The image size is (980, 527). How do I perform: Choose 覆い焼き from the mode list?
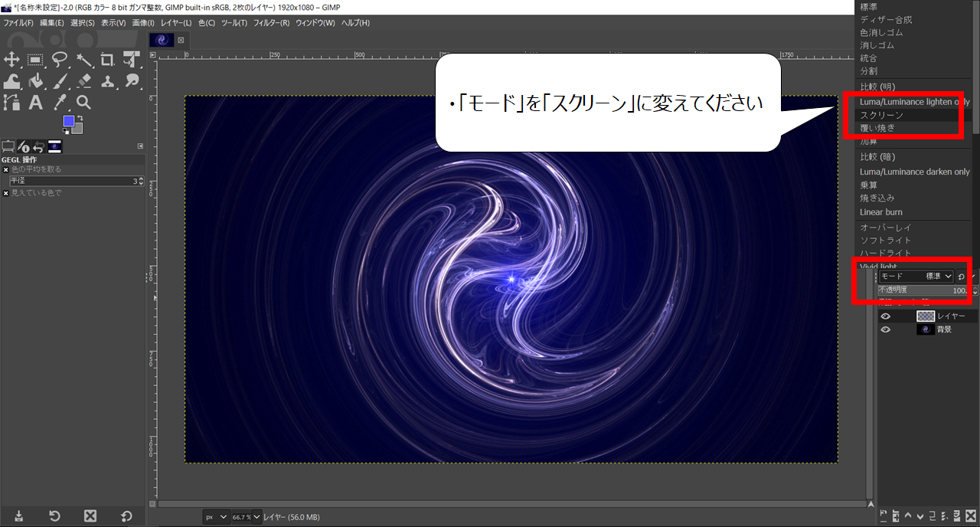tap(877, 128)
